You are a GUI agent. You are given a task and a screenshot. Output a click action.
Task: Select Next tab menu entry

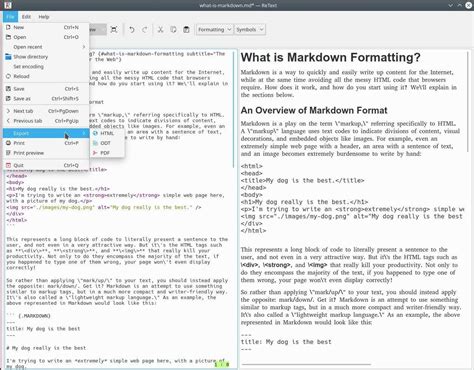point(46,111)
